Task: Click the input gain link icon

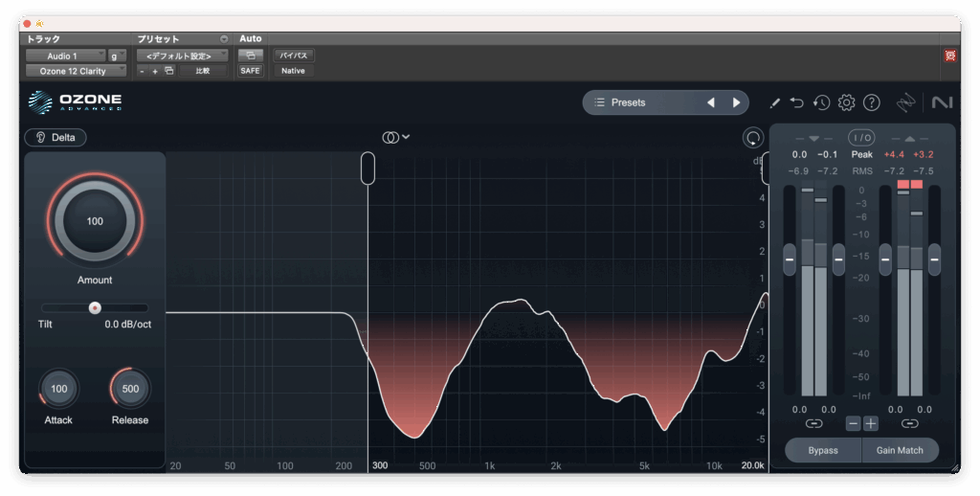Action: click(813, 423)
